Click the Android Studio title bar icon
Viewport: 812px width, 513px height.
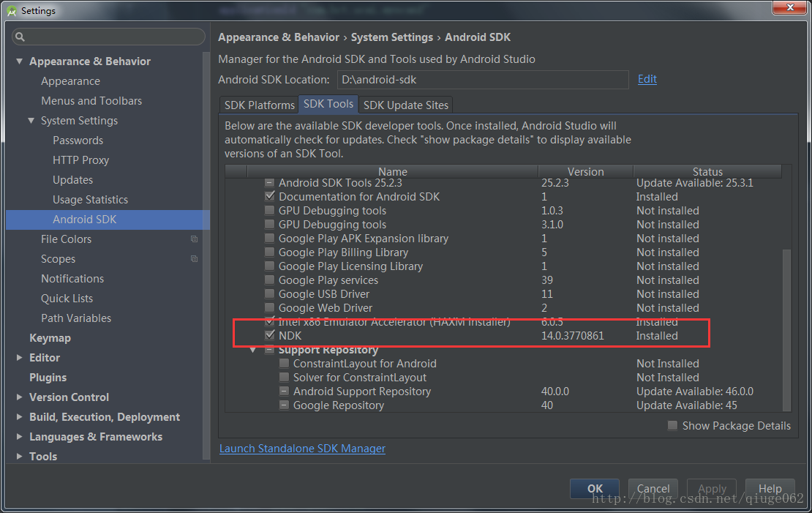12,11
